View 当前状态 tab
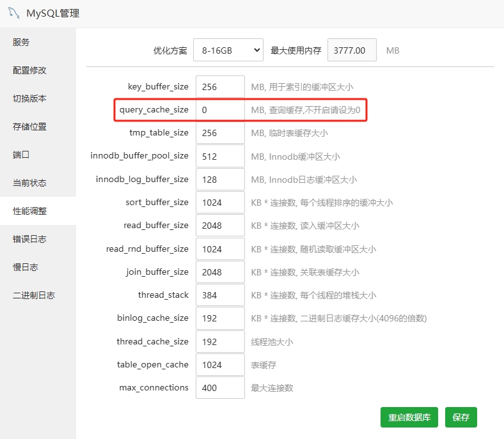Viewport: 504px width, 439px height. [x=30, y=183]
